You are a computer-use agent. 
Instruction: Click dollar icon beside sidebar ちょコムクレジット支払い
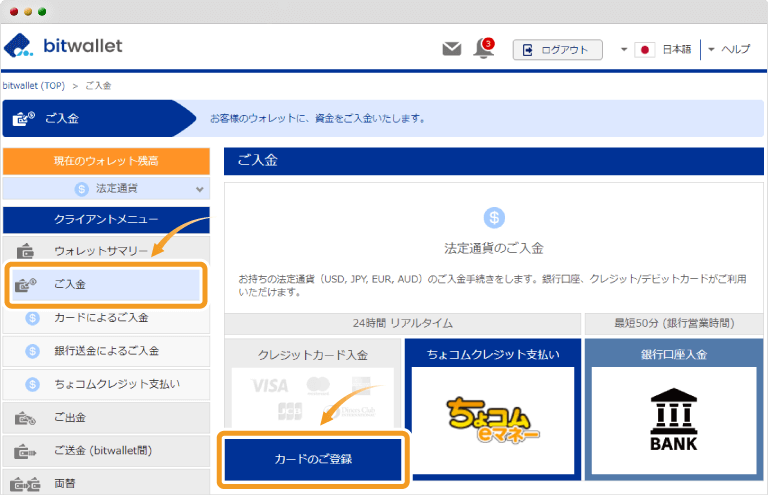click(x=32, y=384)
